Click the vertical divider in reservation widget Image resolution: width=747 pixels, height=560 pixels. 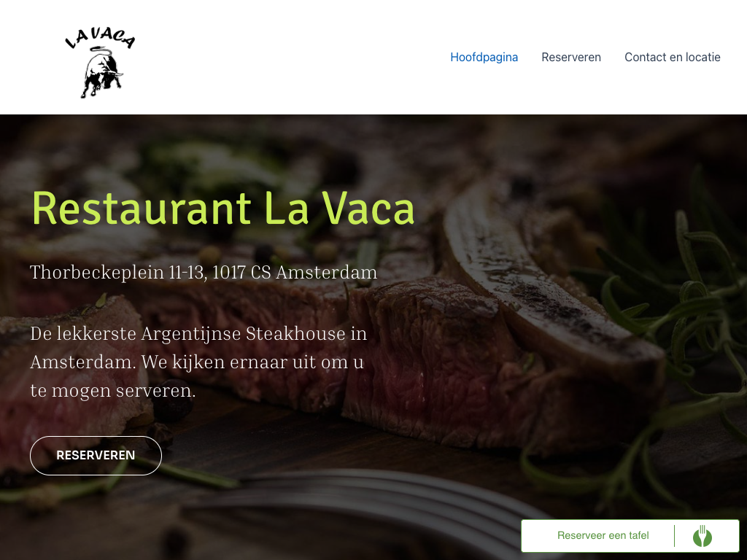(x=674, y=536)
